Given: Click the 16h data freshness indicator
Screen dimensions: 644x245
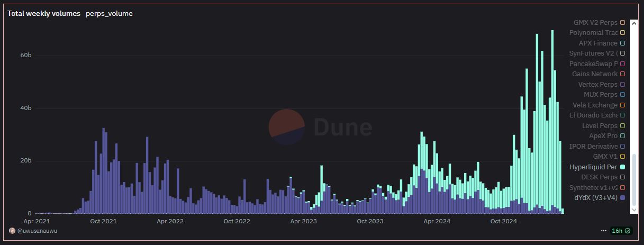Looking at the screenshot, I should (x=621, y=231).
